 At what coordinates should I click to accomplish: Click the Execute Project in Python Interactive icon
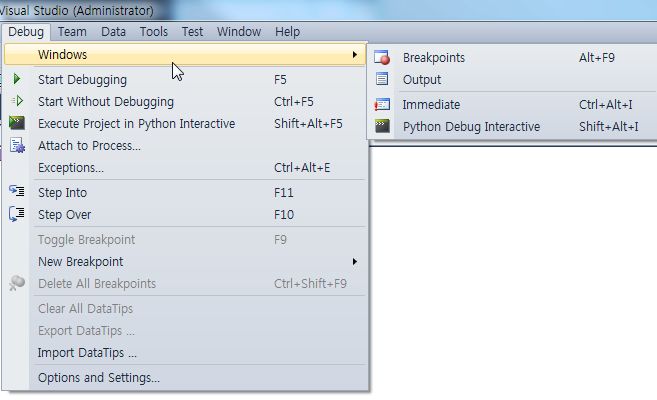[x=17, y=123]
